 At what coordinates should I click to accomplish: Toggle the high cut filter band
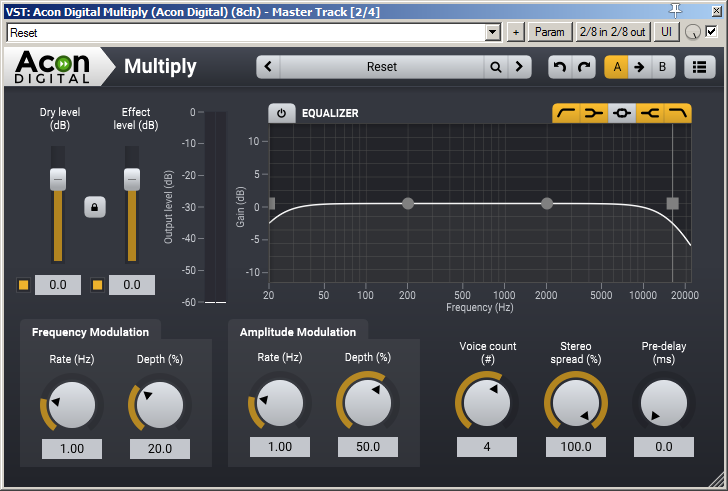pos(677,113)
